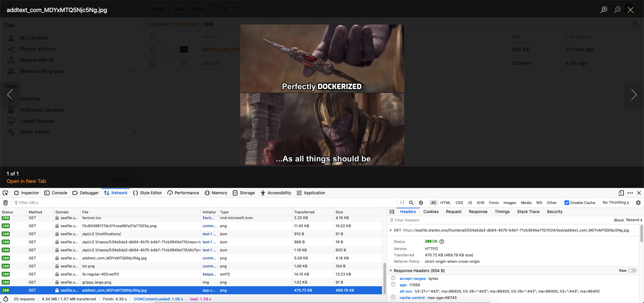Collapse the Response Headers section
This screenshot has width=644, height=303.
[391, 271]
